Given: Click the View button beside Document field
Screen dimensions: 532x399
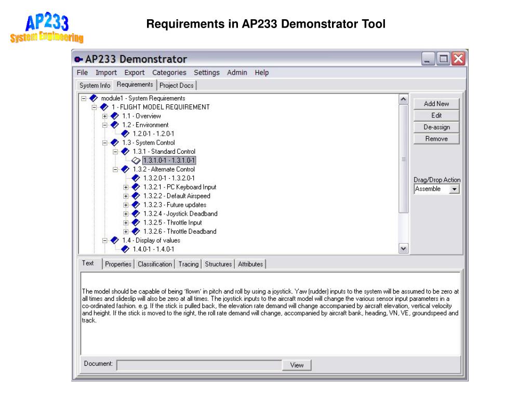Looking at the screenshot, I should (297, 365).
